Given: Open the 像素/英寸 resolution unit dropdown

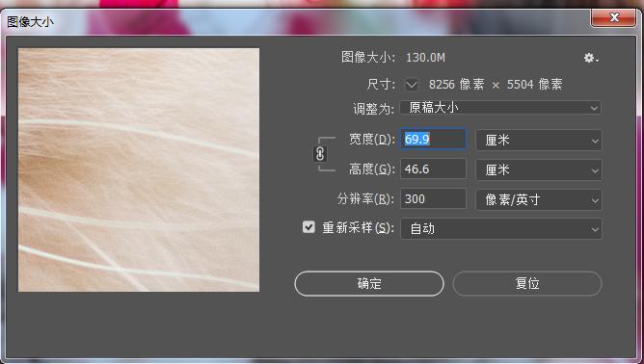Looking at the screenshot, I should (x=539, y=200).
